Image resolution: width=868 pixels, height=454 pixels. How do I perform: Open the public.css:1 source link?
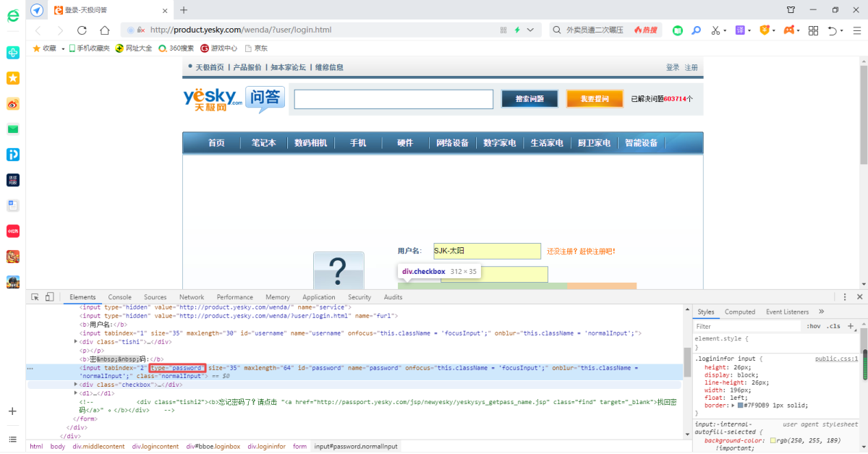coord(836,359)
